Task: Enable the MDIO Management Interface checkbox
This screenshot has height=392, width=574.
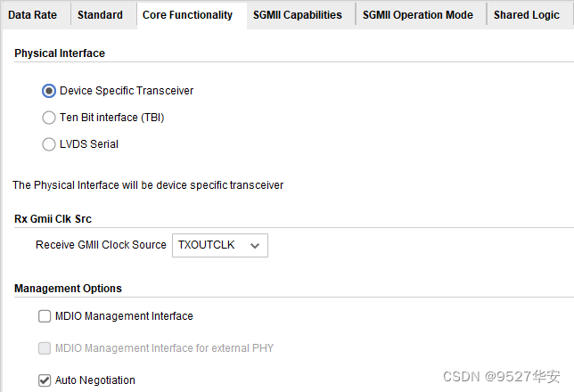Action: [x=45, y=316]
